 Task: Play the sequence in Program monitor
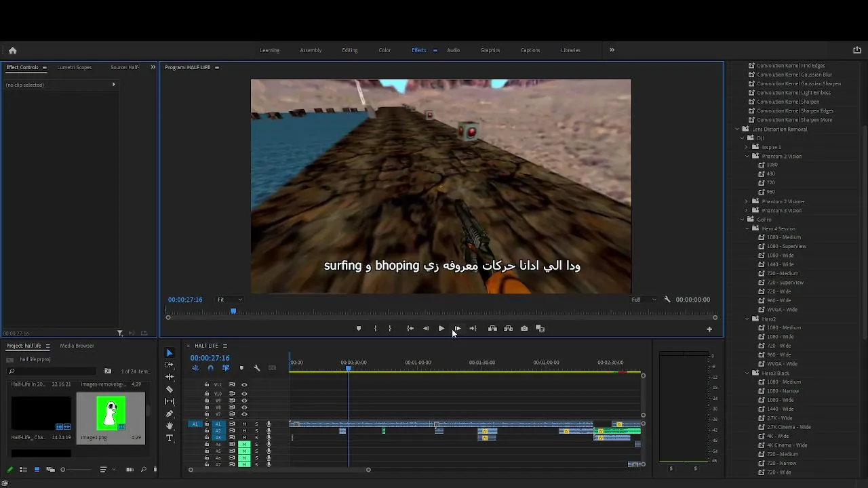(441, 329)
